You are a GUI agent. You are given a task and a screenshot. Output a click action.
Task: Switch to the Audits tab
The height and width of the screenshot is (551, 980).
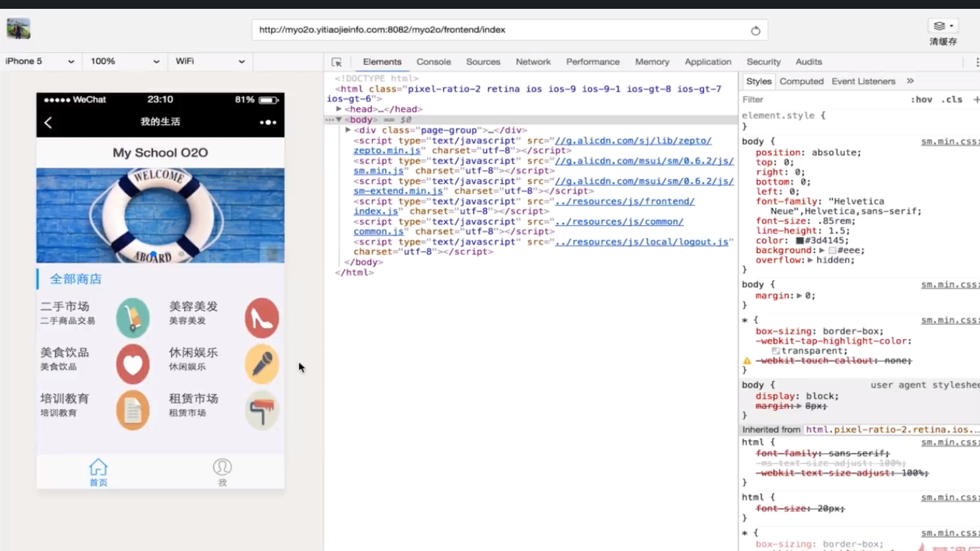(x=808, y=62)
